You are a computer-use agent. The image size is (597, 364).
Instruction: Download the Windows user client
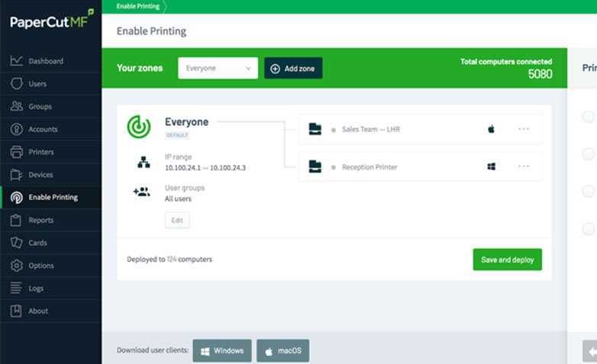[x=222, y=350]
